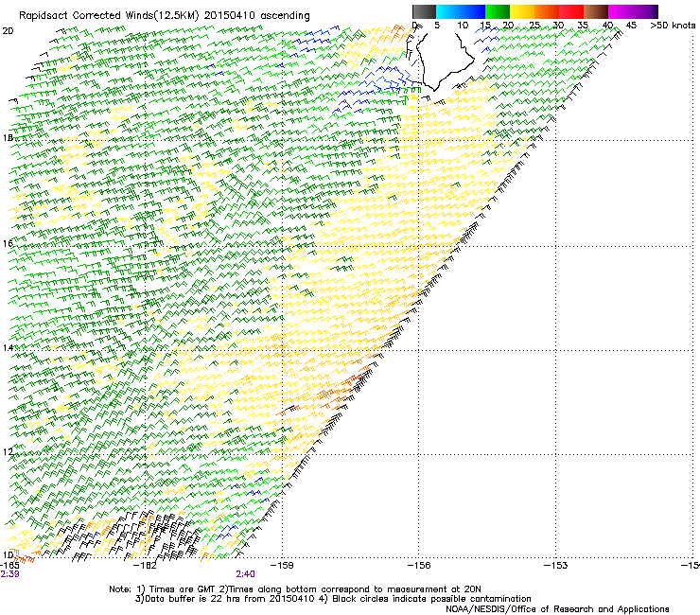The width and height of the screenshot is (700, 615).
Task: Select the green 15-20 knots legend segment
Action: click(x=498, y=11)
